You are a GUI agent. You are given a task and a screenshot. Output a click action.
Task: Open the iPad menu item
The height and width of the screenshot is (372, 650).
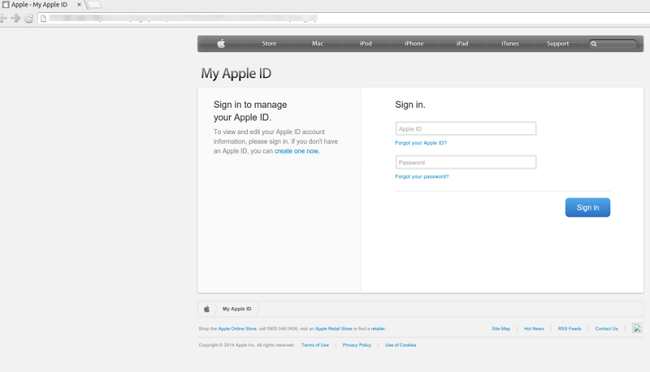(462, 44)
